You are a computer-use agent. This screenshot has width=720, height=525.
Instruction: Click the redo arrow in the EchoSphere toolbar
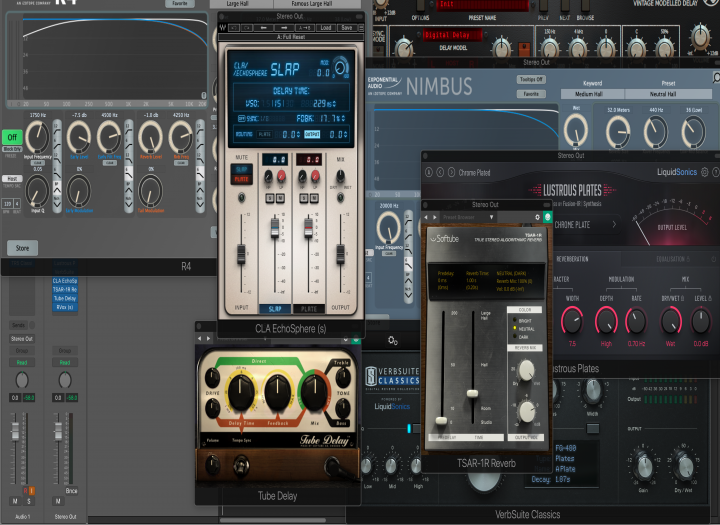pyautogui.click(x=247, y=28)
